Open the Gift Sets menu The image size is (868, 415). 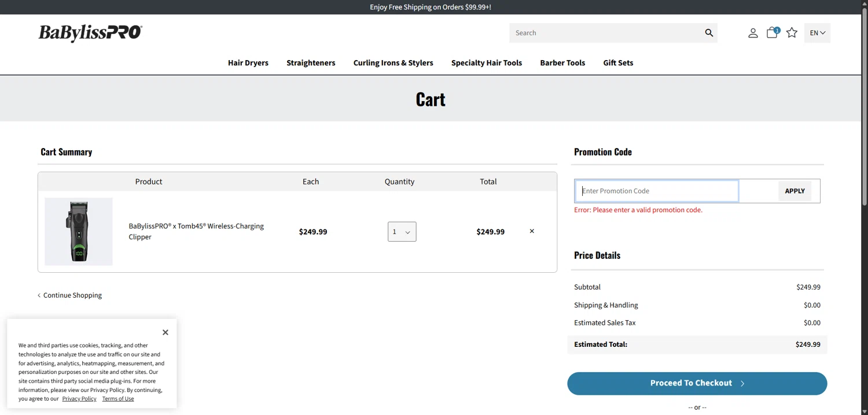coord(618,63)
